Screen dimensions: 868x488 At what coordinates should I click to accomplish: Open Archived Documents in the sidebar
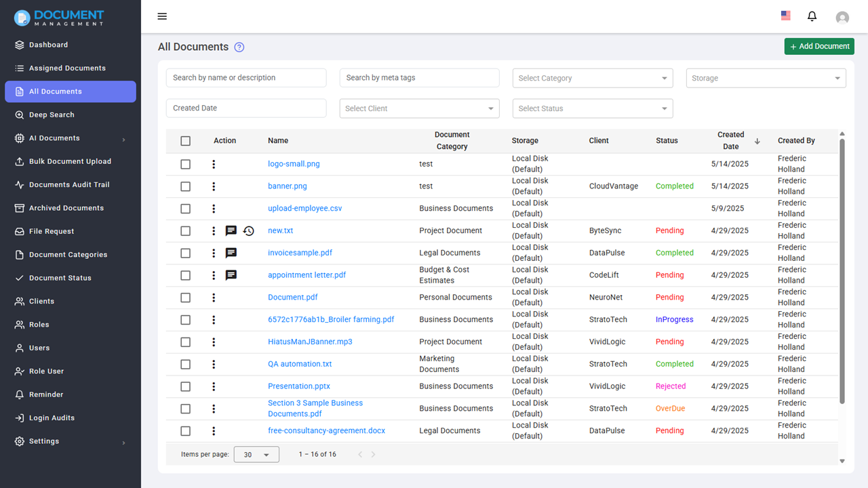(x=66, y=208)
